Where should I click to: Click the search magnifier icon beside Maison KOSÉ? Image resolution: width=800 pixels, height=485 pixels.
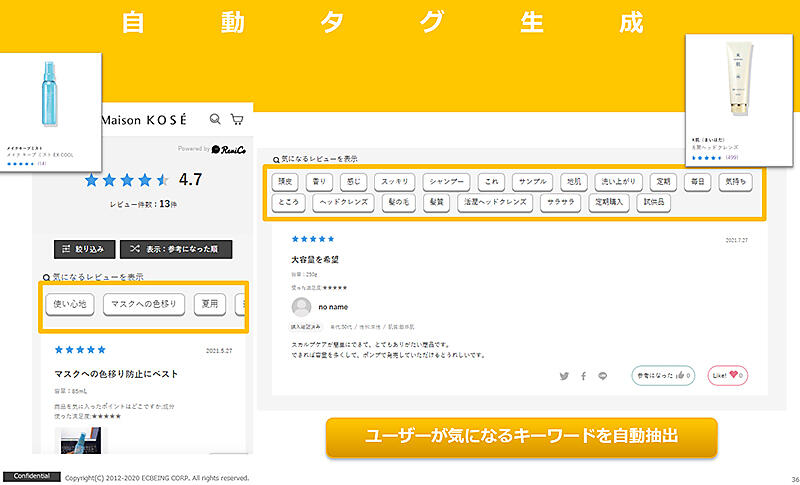(x=215, y=119)
